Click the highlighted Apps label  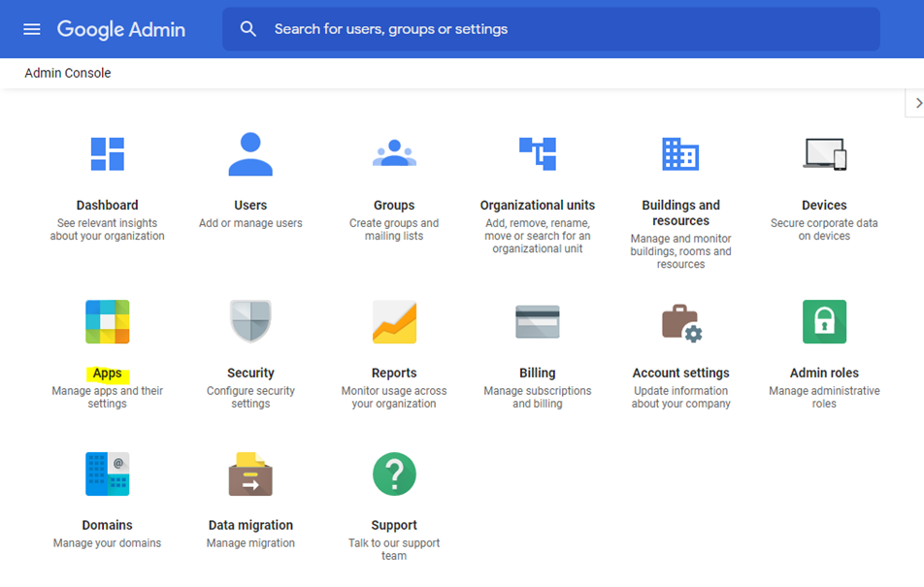click(107, 374)
